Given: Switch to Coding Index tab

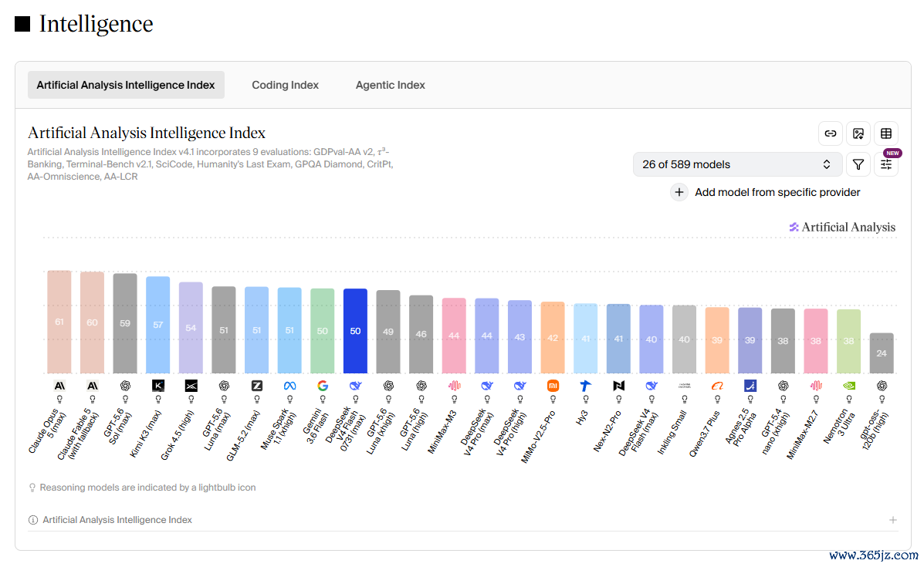Looking at the screenshot, I should click(x=285, y=85).
